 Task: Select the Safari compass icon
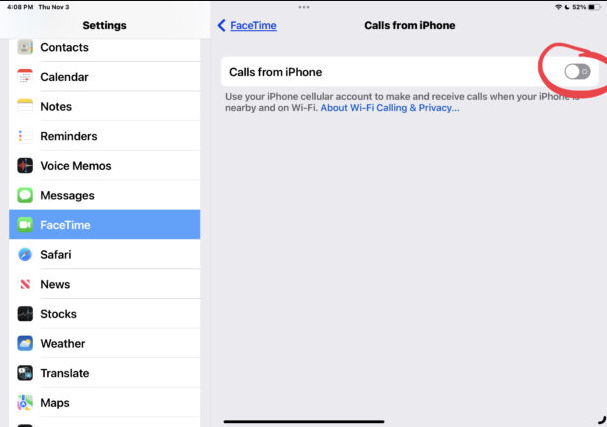click(25, 254)
